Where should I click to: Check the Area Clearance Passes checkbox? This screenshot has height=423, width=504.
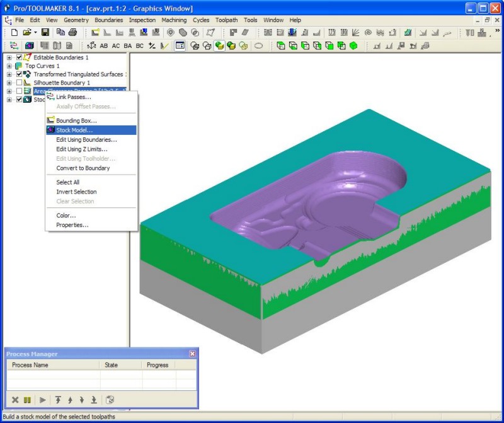20,91
